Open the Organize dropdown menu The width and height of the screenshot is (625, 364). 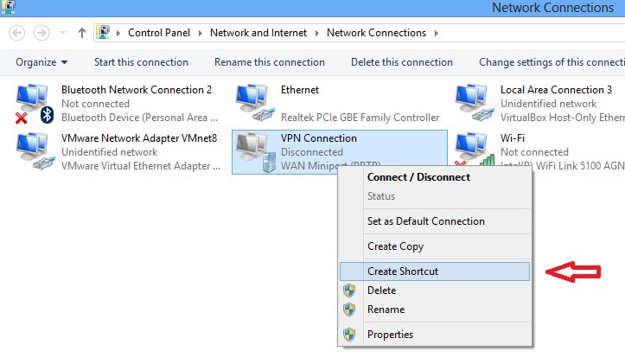(x=41, y=62)
